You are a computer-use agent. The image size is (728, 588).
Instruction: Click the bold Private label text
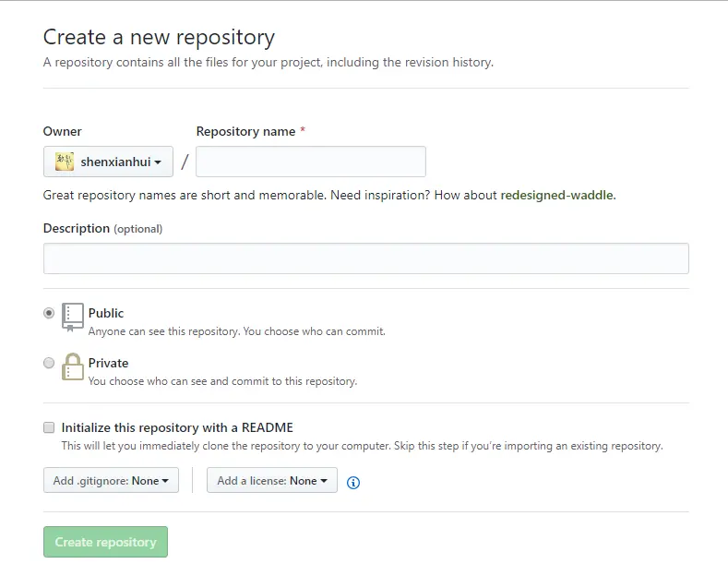pyautogui.click(x=108, y=363)
